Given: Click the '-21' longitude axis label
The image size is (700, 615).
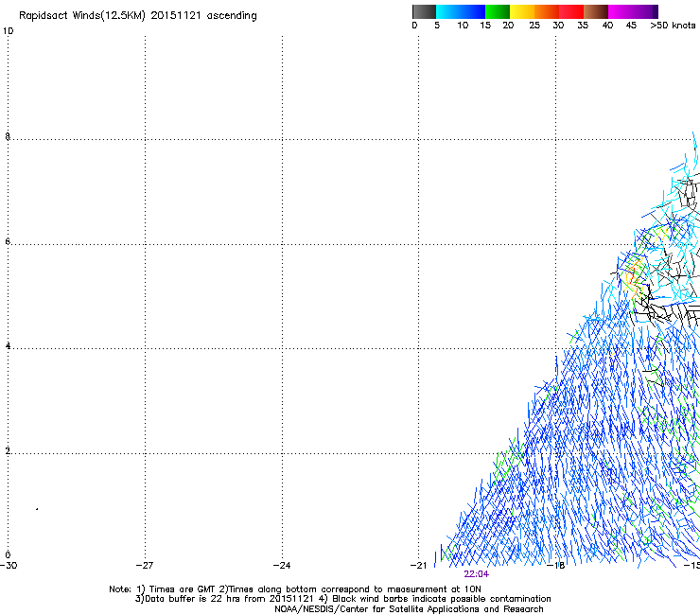Looking at the screenshot, I should pyautogui.click(x=419, y=565).
